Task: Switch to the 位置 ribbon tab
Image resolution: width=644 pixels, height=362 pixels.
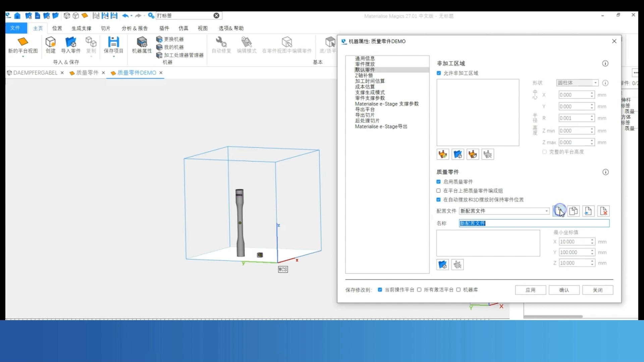Action: click(57, 28)
